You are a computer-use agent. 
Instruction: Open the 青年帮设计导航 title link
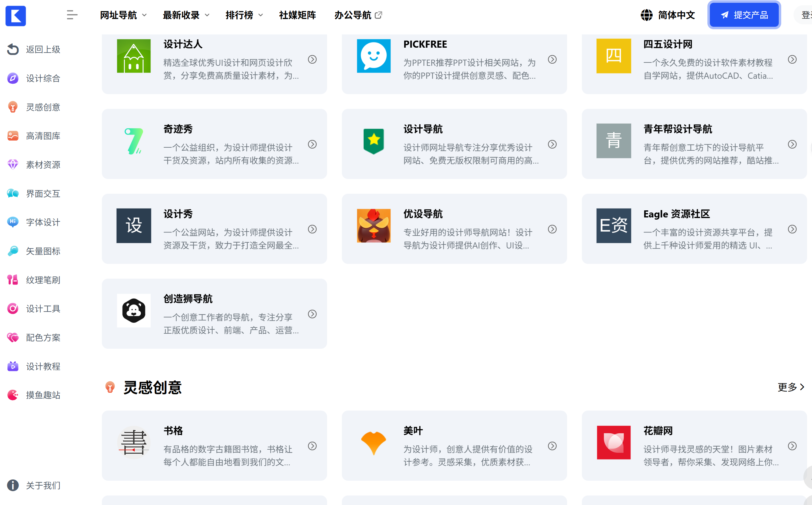[x=678, y=129]
